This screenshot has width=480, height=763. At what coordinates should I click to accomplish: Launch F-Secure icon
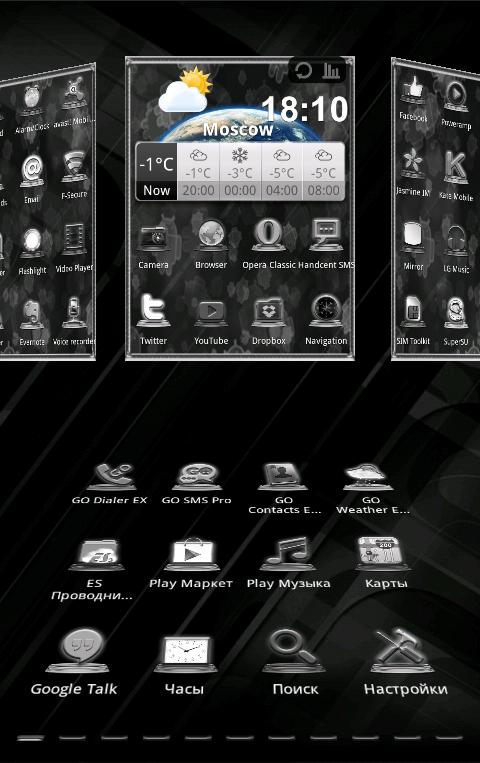(x=74, y=168)
